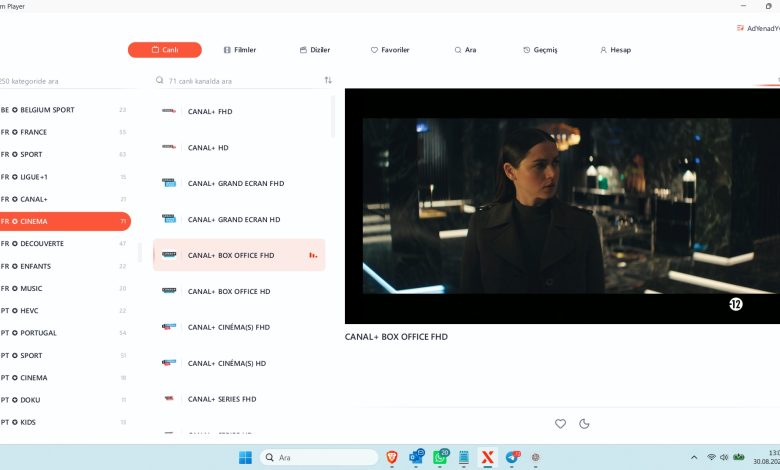Open Outlook from the taskbar
The image size is (780, 470).
click(416, 457)
